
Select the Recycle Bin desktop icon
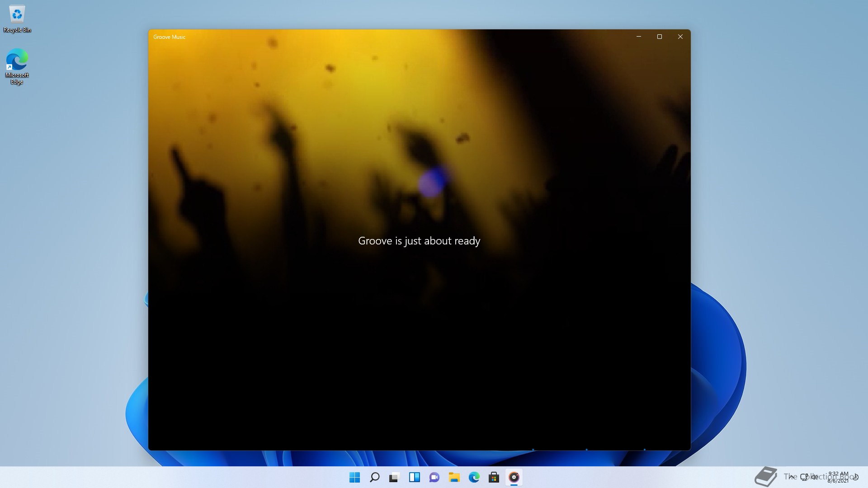tap(17, 19)
